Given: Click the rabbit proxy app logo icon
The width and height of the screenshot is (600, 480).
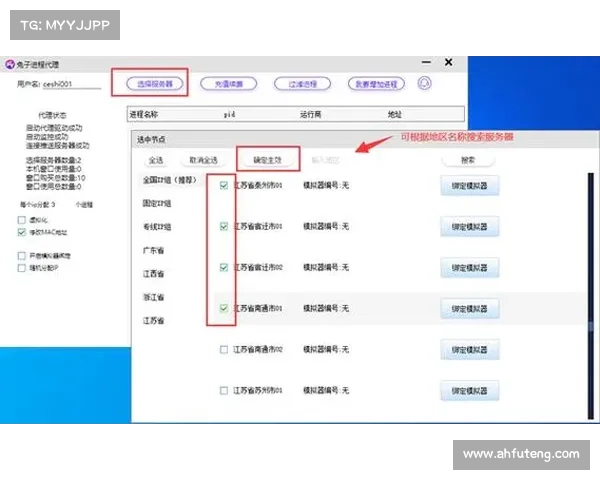Looking at the screenshot, I should (10, 64).
